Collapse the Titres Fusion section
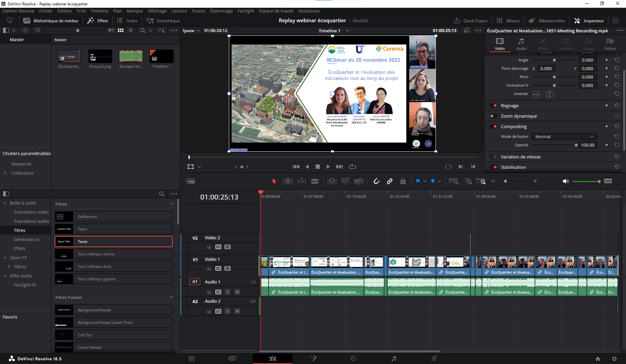Screen dimensions: 626x364 click(x=171, y=297)
